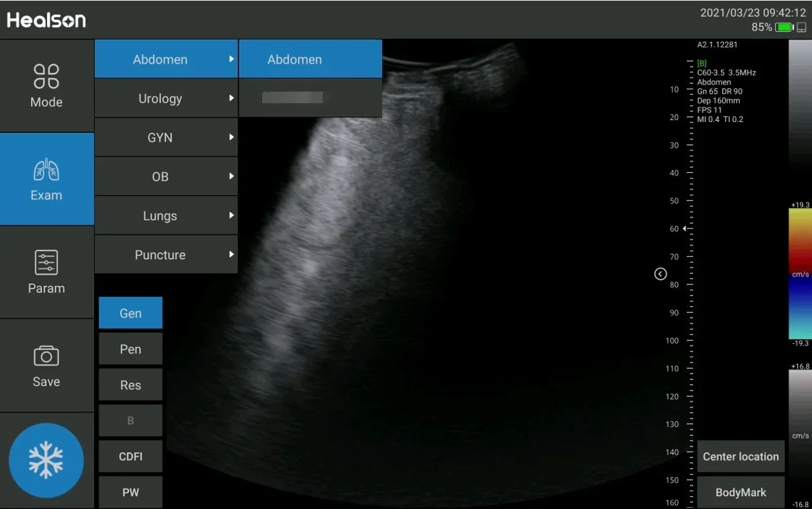This screenshot has width=812, height=509.
Task: Activate CDFI imaging mode
Action: click(130, 457)
